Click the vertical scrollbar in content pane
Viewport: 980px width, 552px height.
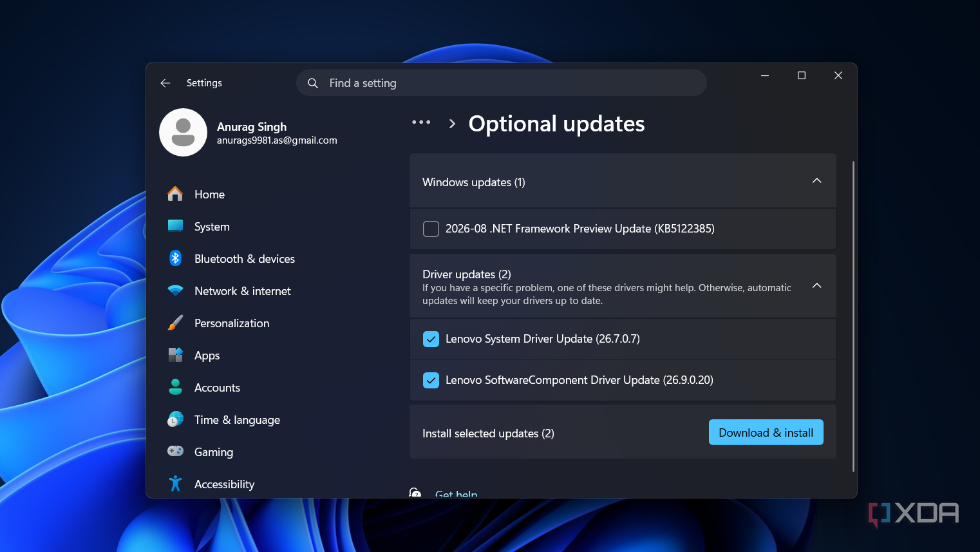[853, 316]
